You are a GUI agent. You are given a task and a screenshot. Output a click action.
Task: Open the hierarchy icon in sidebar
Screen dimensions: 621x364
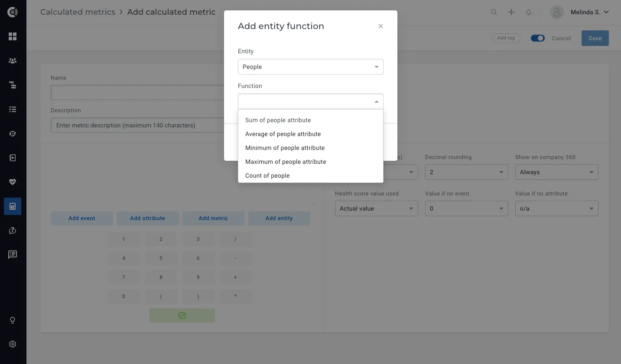[x=13, y=85]
